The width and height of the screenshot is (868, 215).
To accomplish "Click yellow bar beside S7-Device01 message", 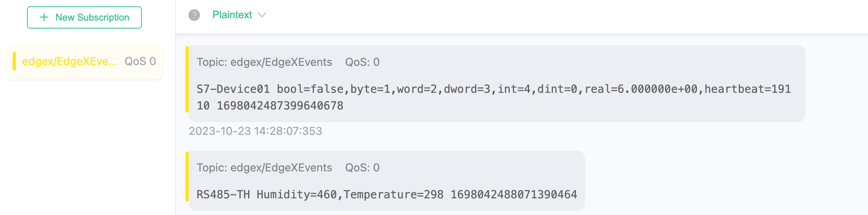I will [x=187, y=79].
